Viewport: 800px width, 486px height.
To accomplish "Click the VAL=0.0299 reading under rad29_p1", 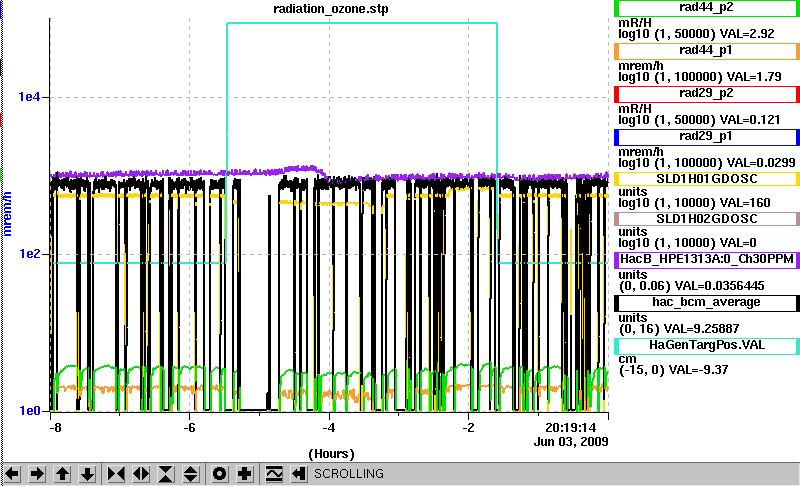I will (761, 163).
